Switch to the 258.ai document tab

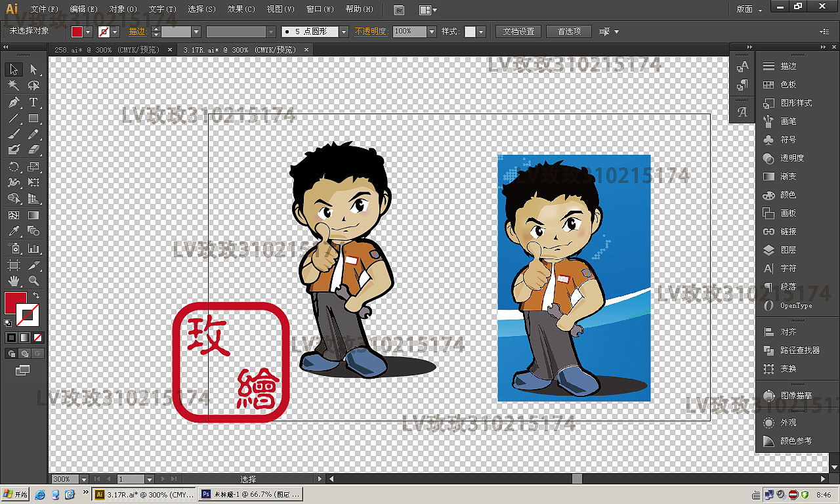pyautogui.click(x=107, y=50)
